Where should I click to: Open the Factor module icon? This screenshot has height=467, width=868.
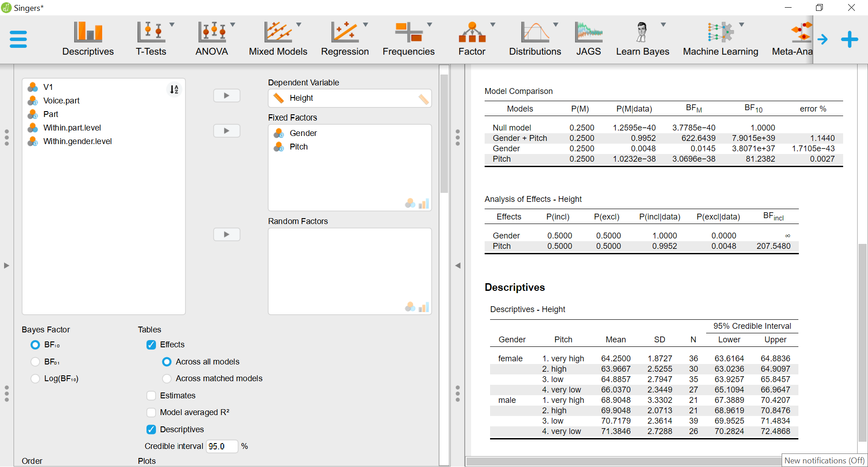click(472, 33)
